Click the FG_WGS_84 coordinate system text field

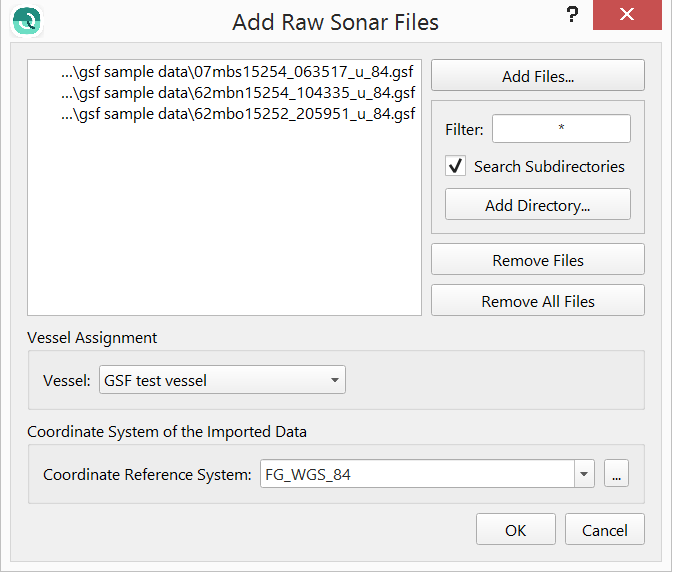point(415,475)
